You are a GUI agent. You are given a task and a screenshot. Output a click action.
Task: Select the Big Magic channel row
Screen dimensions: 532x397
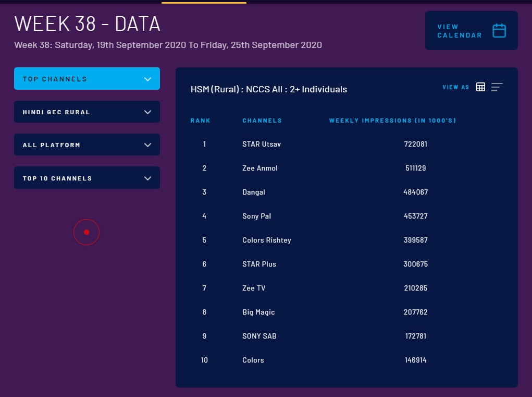coord(258,312)
